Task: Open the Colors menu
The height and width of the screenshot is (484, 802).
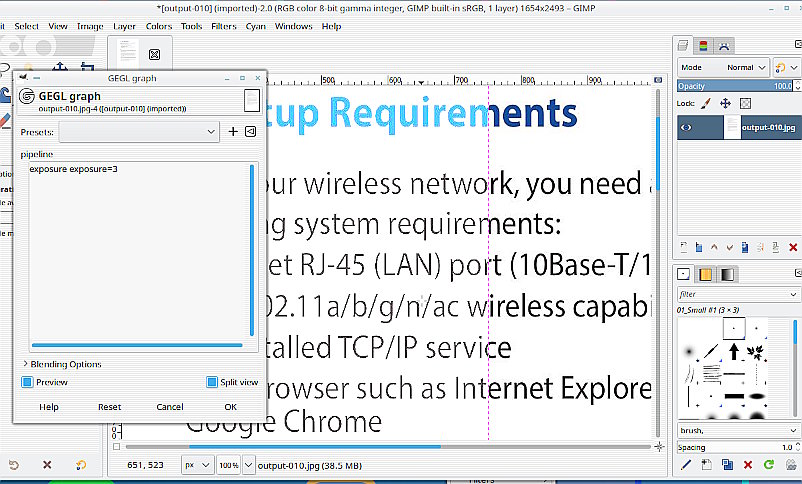Action: [159, 26]
